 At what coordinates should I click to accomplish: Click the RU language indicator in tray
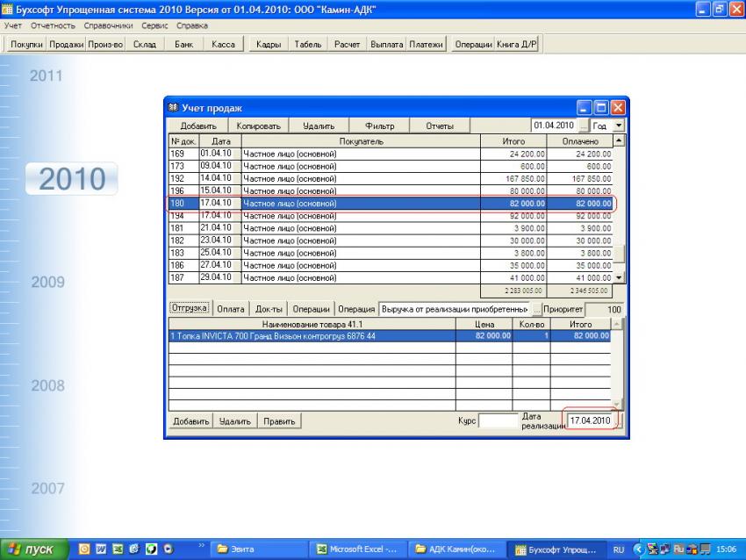[x=619, y=549]
